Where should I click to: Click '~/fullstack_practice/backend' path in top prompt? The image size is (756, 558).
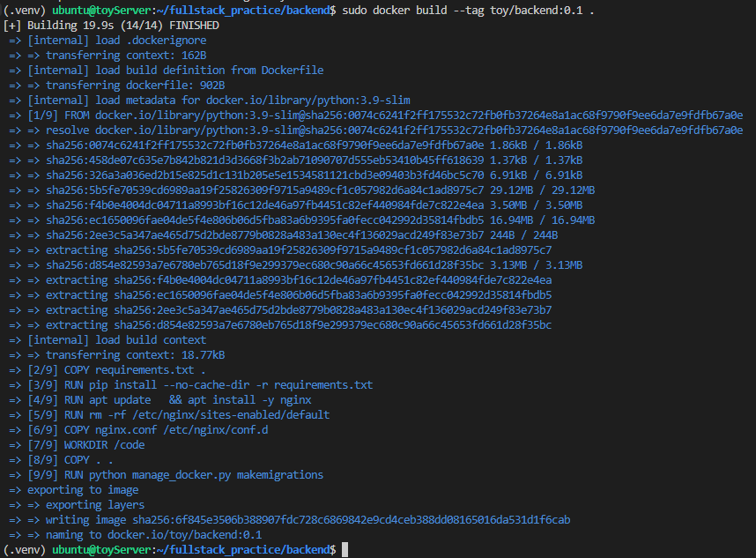click(x=243, y=10)
